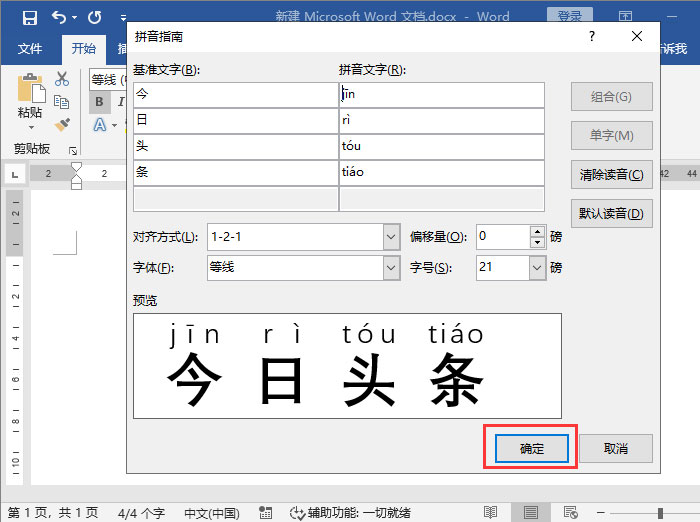Click the 粘贴 (Paste) clipboard icon
This screenshot has width=700, height=522.
pos(30,88)
